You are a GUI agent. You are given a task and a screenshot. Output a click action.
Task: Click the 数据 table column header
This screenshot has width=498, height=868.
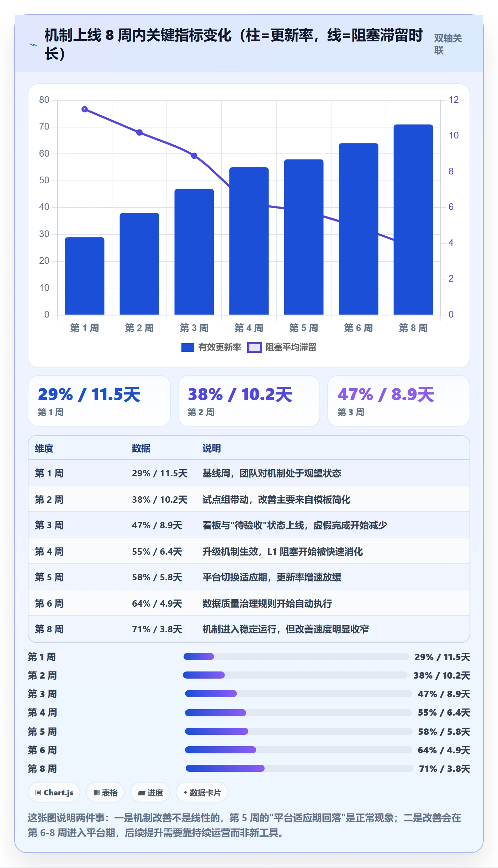pos(141,448)
